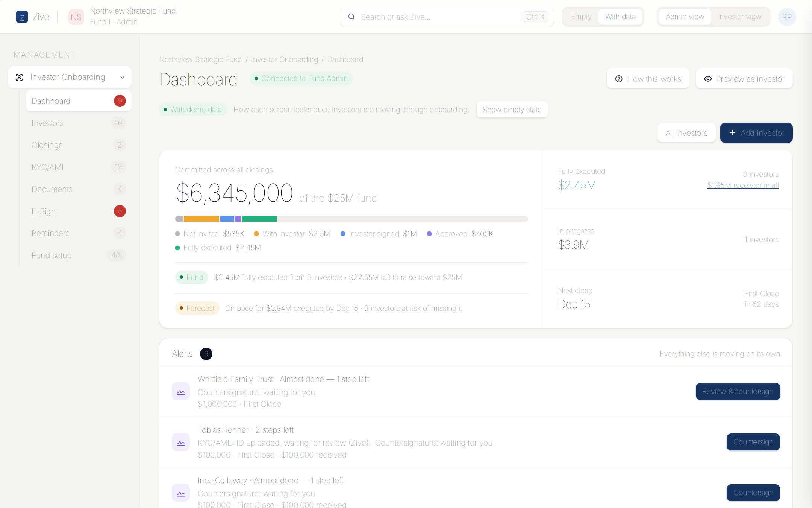Collapse the Investor Onboarding chevron
The image size is (812, 508).
122,78
